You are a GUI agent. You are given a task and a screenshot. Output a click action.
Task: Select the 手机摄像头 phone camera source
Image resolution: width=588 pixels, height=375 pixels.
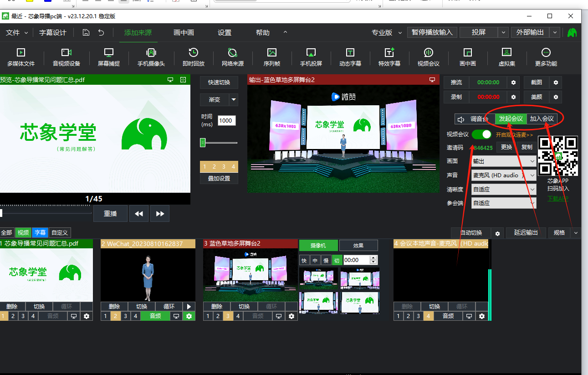pos(151,57)
